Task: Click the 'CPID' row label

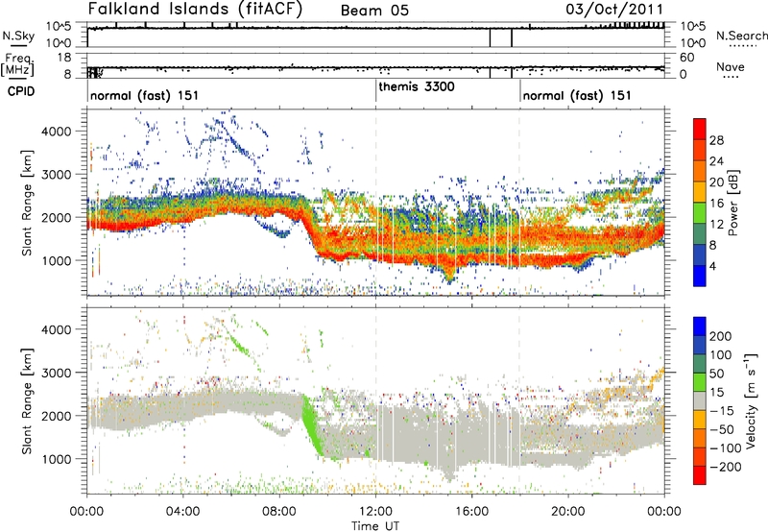Action: pos(21,91)
